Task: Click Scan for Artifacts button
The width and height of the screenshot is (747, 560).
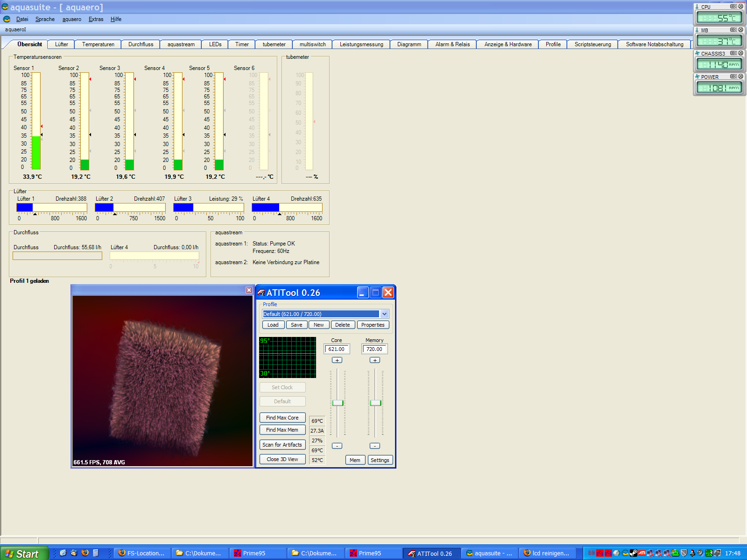Action: [282, 445]
